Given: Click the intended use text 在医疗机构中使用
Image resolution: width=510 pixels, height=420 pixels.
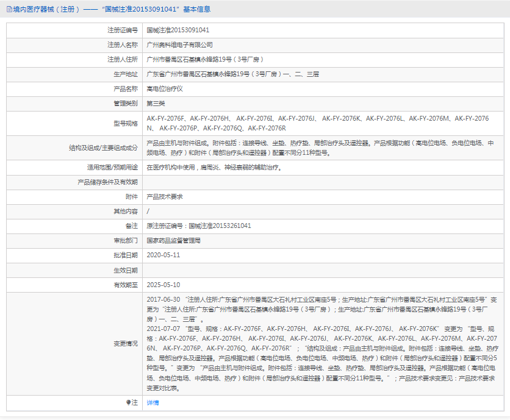Looking at the screenshot, I should click(x=214, y=168).
